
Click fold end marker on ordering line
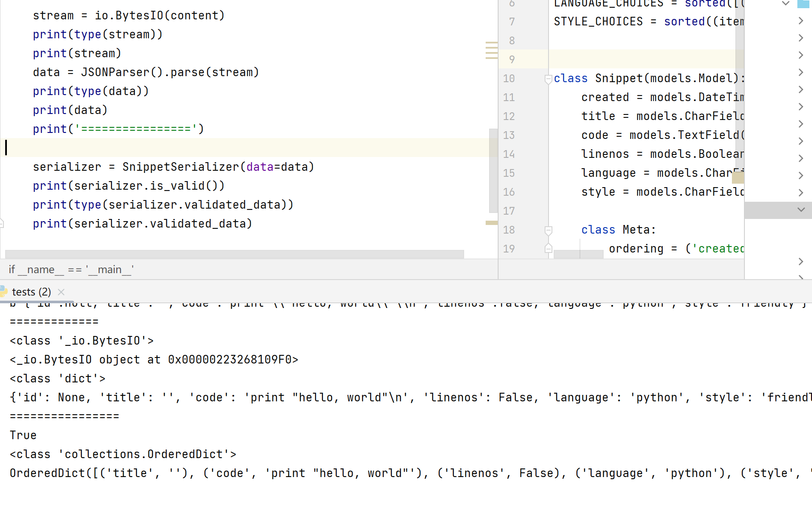(x=548, y=249)
